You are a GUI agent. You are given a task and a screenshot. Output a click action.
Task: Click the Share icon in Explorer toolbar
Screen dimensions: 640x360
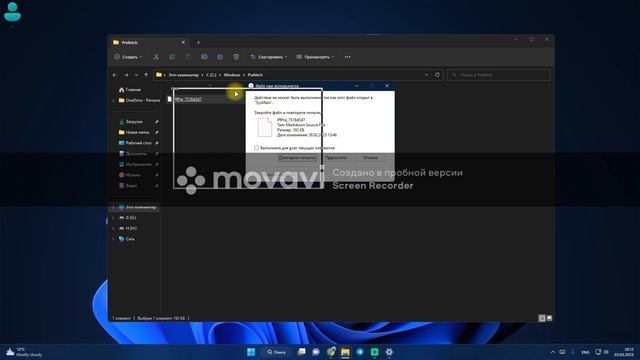[220, 57]
